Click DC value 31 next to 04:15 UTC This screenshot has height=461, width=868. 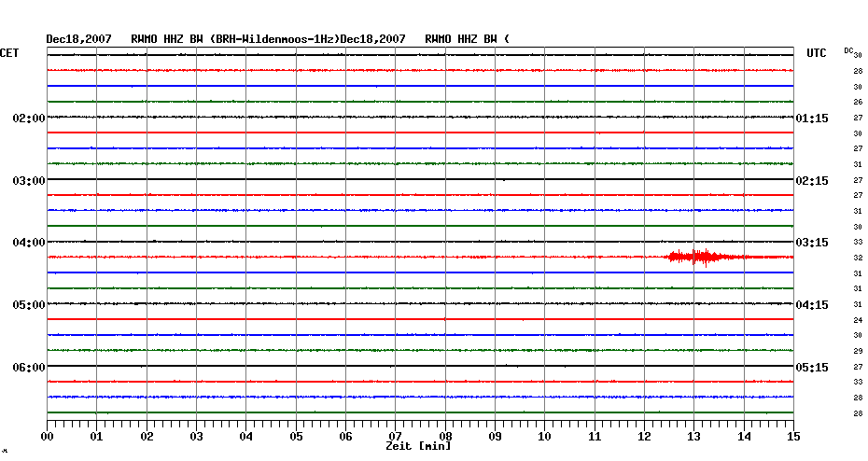858,304
